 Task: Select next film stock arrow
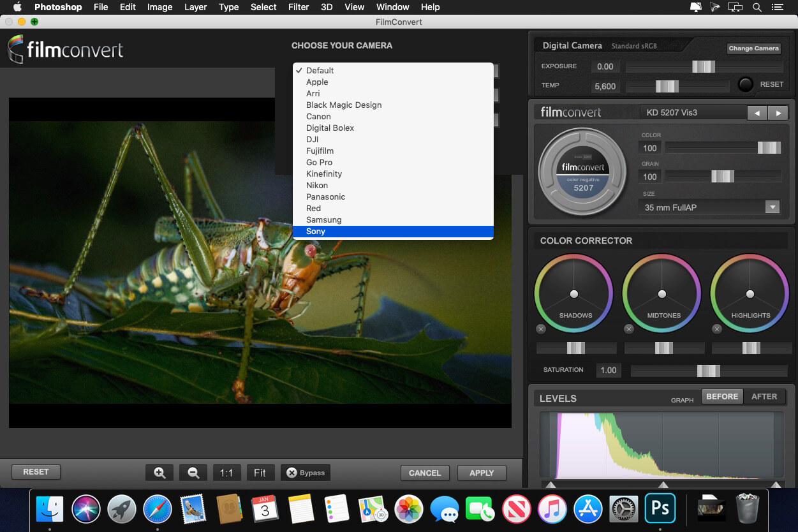click(778, 113)
